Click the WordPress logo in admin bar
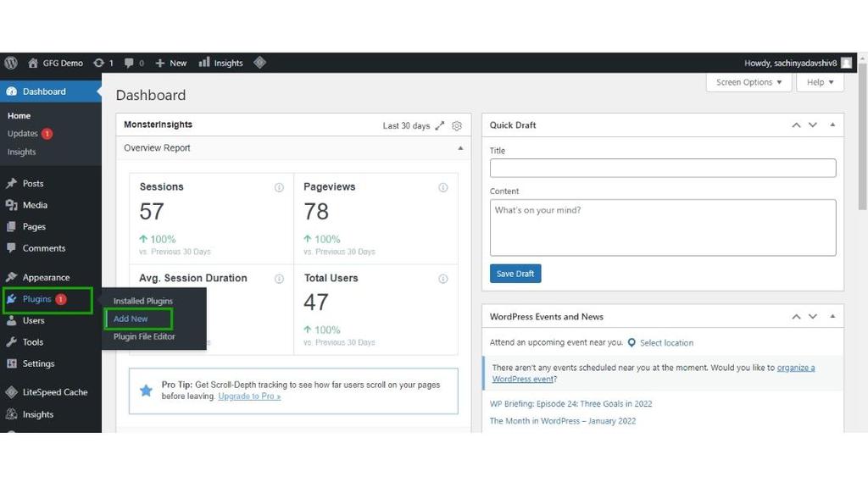Viewport: 868px width, 488px height. pos(11,63)
